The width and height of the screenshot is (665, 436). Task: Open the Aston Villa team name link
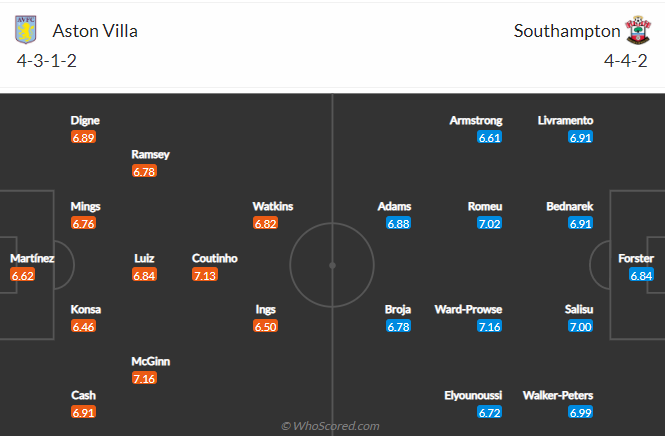point(95,31)
